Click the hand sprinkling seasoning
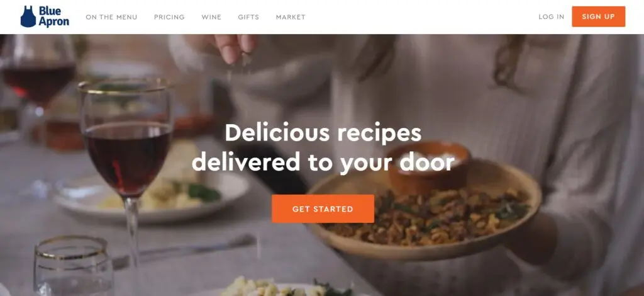 (235, 47)
